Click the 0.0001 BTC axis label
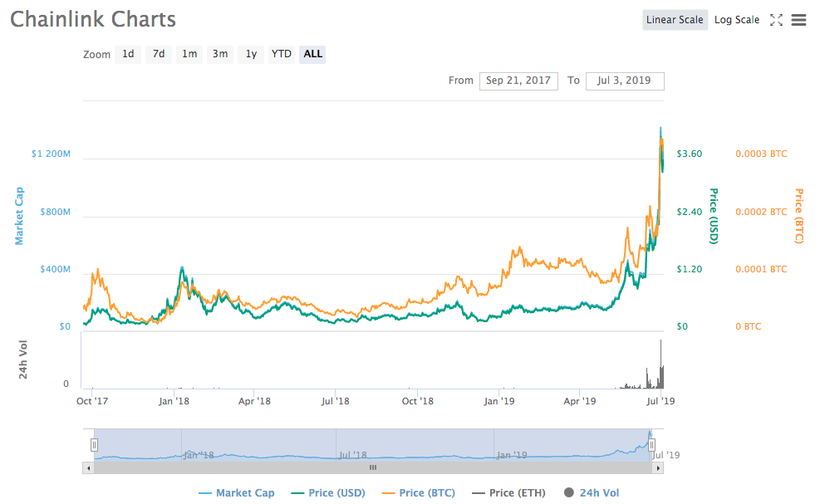This screenshot has width=825, height=504. tap(761, 269)
